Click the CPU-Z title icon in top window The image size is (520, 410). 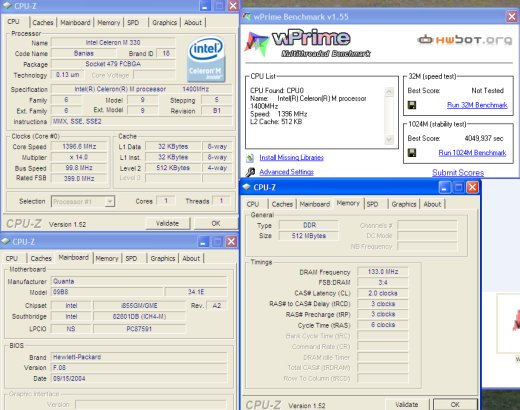click(7, 6)
